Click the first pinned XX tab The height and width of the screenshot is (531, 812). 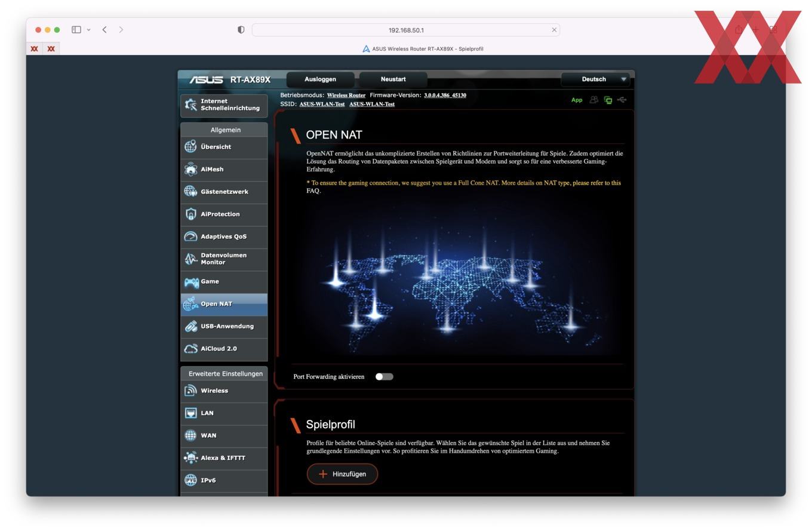click(x=35, y=49)
